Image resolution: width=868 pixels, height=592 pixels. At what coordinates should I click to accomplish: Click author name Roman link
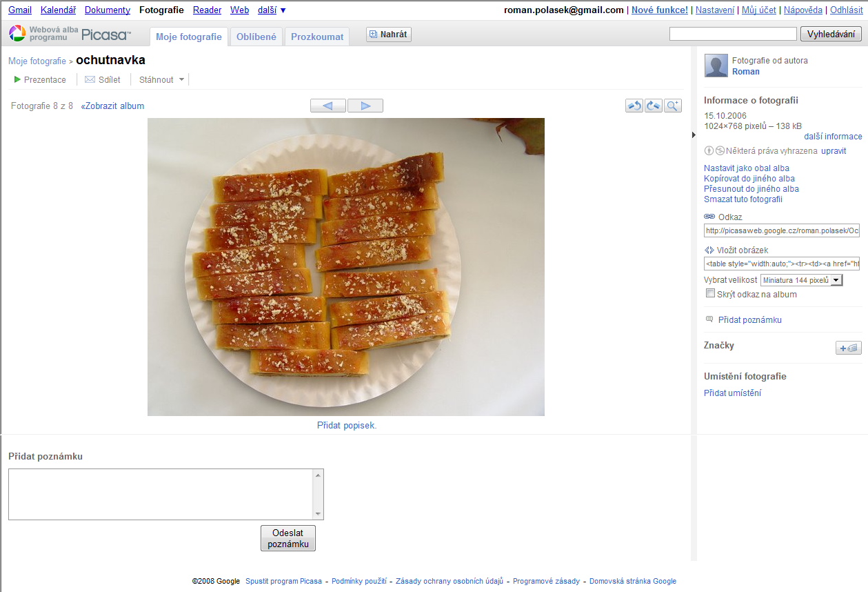pos(746,72)
